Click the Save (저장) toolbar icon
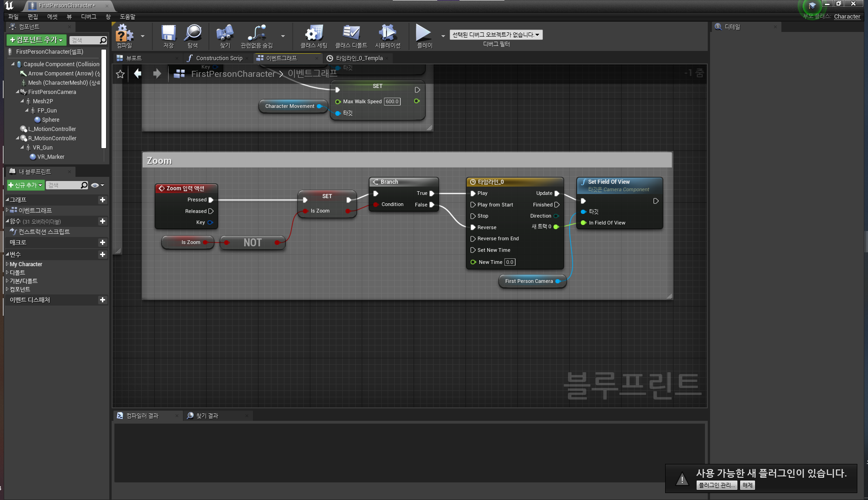The image size is (868, 500). tap(169, 36)
